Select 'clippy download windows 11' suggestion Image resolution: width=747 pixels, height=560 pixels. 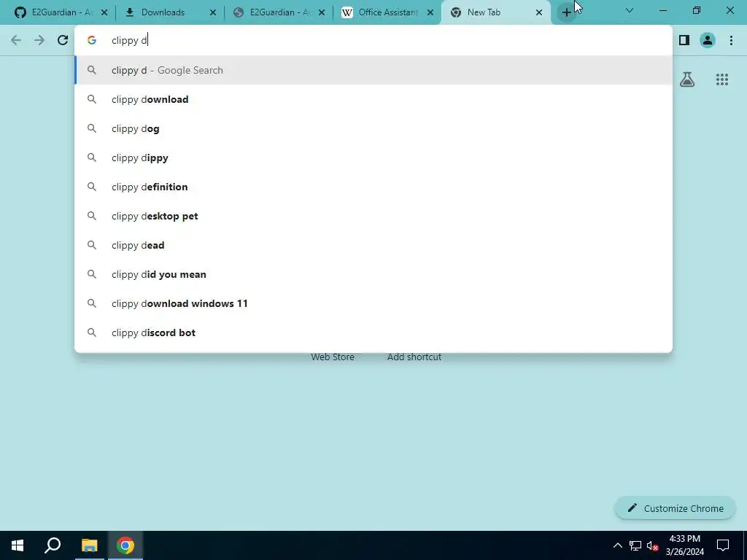(373, 303)
